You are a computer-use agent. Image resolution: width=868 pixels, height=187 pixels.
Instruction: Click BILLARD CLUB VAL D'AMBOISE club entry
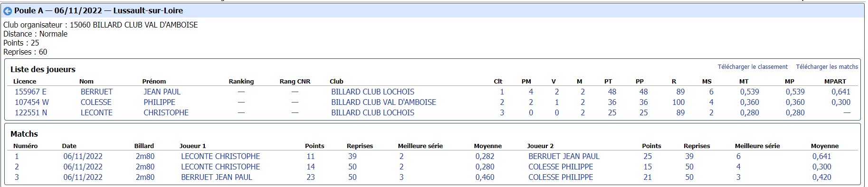[383, 102]
